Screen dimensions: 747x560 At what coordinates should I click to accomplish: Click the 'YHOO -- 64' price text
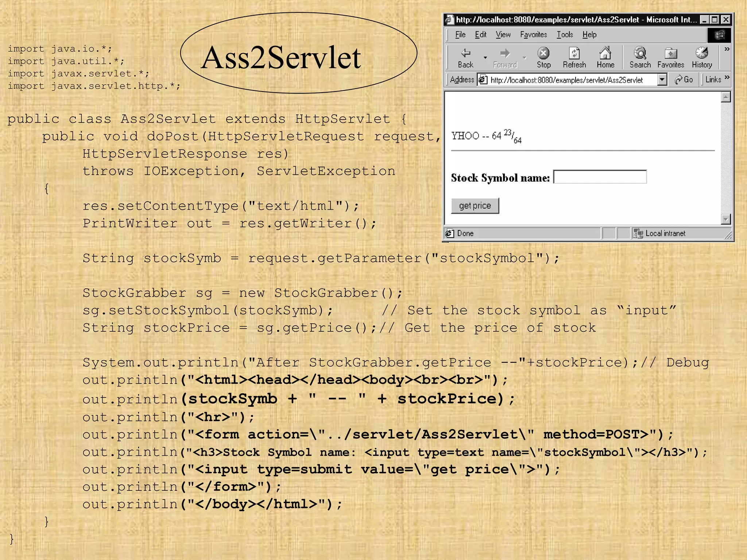[x=487, y=137]
